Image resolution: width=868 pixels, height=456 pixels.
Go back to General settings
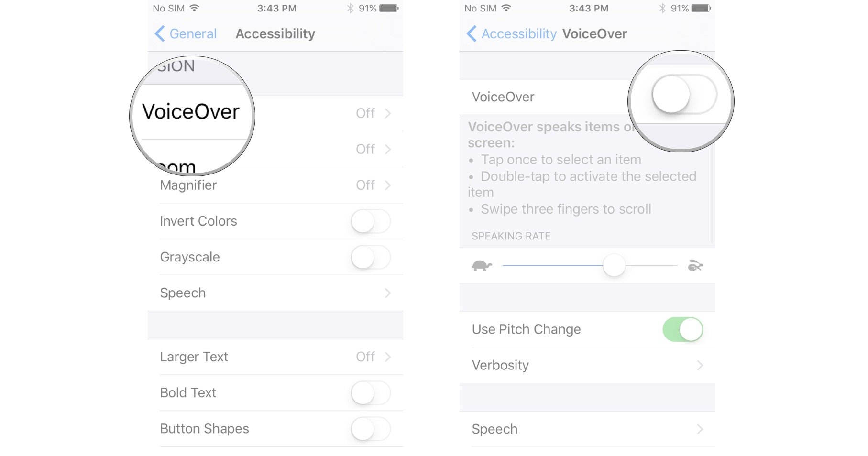[x=186, y=33]
